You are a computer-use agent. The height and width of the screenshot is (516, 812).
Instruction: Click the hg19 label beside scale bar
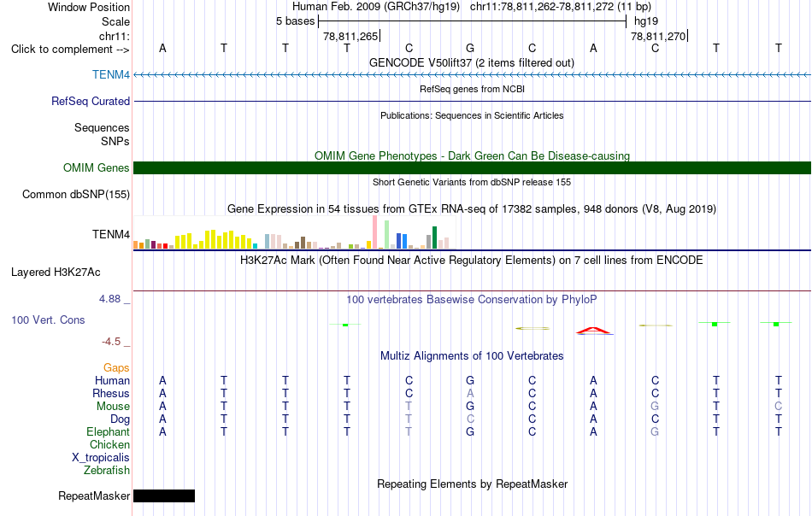(646, 21)
